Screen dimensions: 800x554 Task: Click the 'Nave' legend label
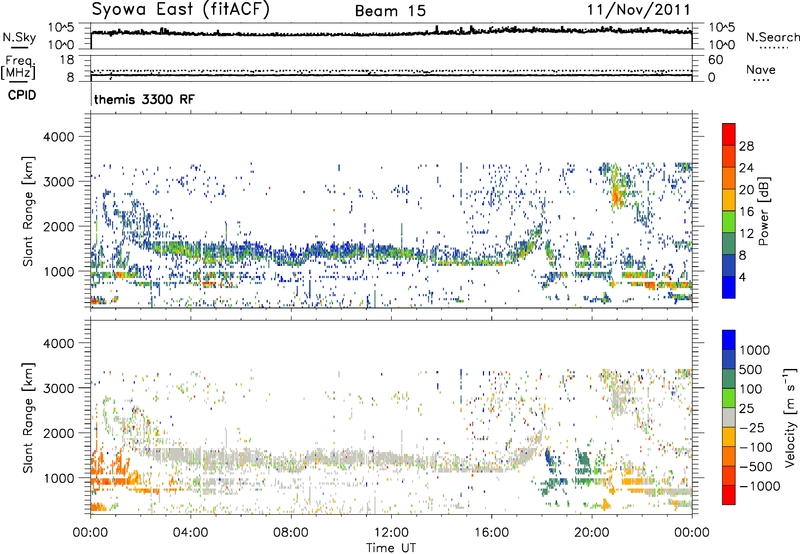tap(761, 69)
